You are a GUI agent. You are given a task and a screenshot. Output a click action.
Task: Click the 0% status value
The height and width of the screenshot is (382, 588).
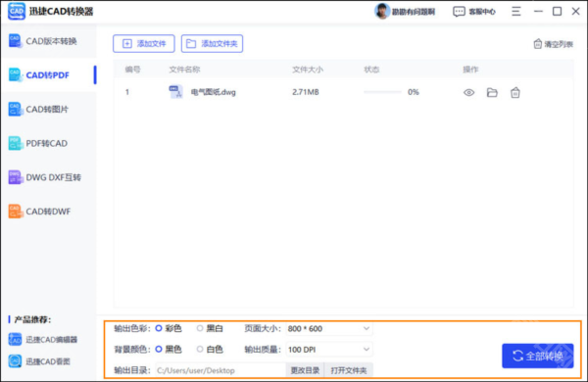coord(414,92)
